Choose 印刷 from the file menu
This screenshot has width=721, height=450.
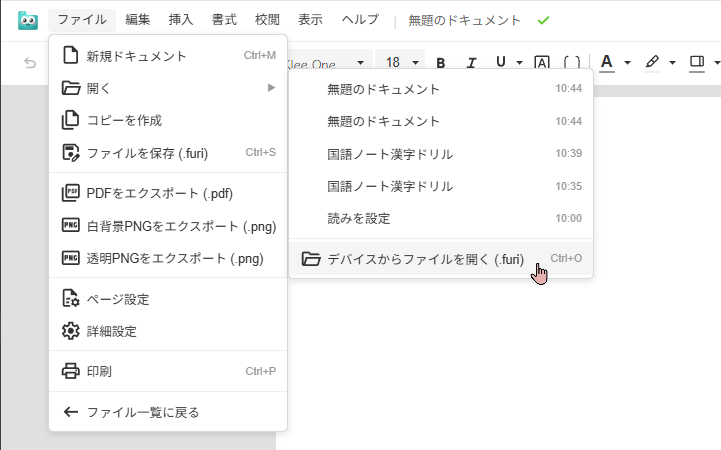tap(168, 371)
